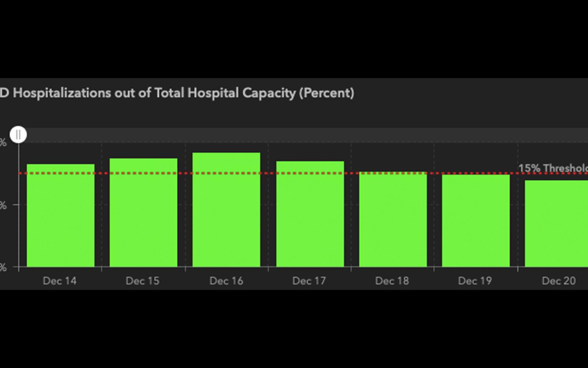Image resolution: width=588 pixels, height=368 pixels.
Task: Click the Dec 15 bar
Action: [143, 213]
